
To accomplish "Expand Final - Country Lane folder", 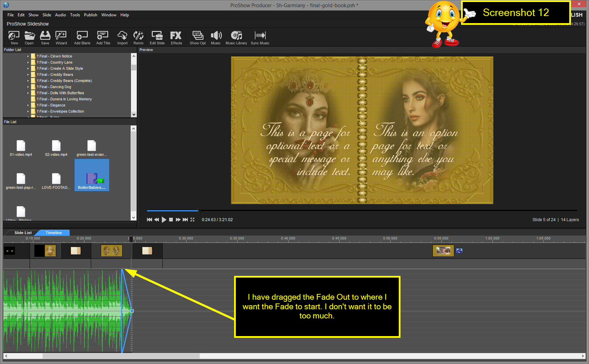I will [28, 63].
